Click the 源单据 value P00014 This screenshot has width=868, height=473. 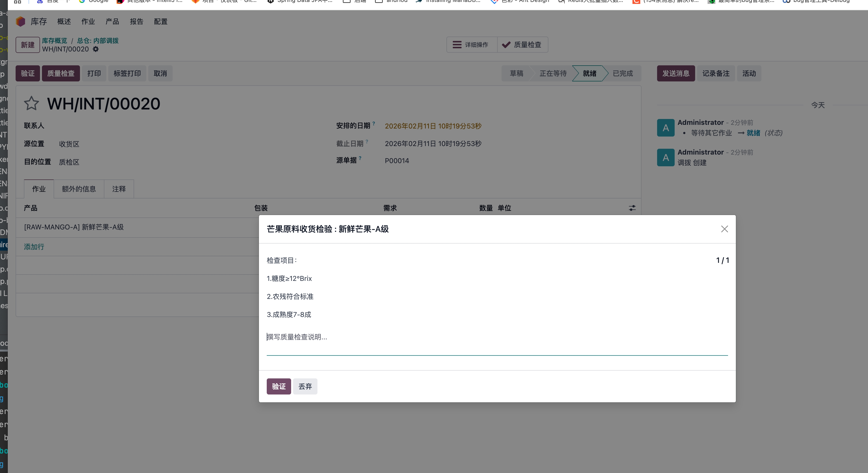pos(397,161)
